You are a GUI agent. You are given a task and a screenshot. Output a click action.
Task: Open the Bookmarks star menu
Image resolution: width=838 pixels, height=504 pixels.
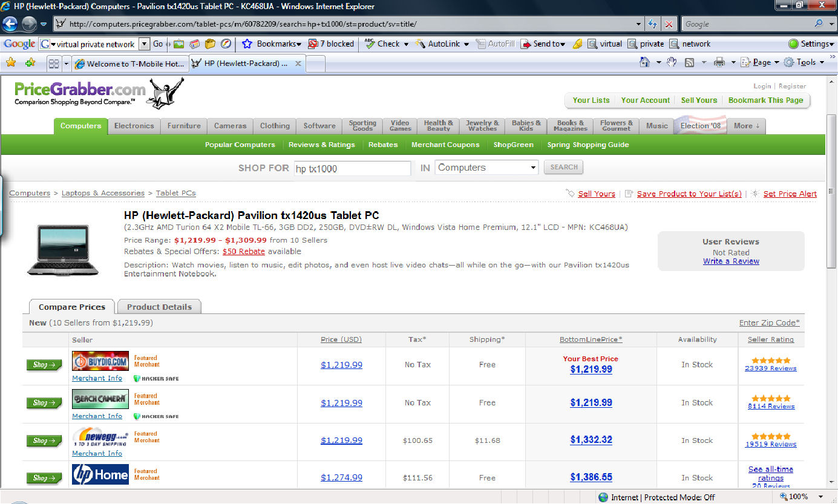point(271,44)
